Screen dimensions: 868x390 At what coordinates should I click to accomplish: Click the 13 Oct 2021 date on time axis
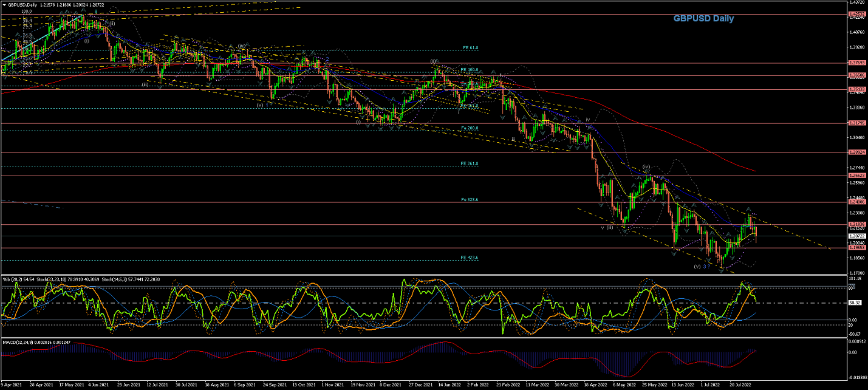[304, 385]
